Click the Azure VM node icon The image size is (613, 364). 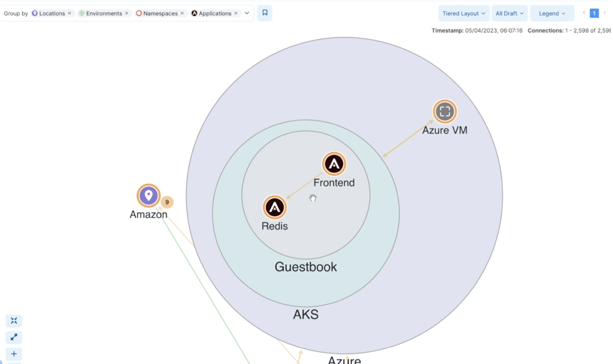tap(444, 112)
